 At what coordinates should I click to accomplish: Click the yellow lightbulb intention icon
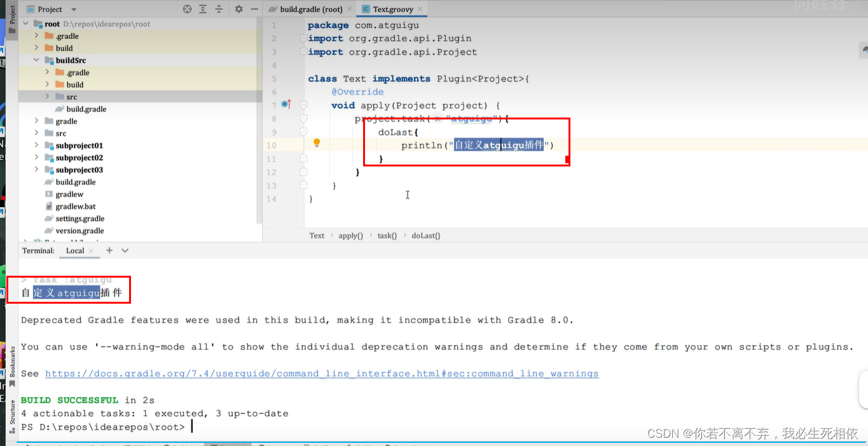(317, 144)
